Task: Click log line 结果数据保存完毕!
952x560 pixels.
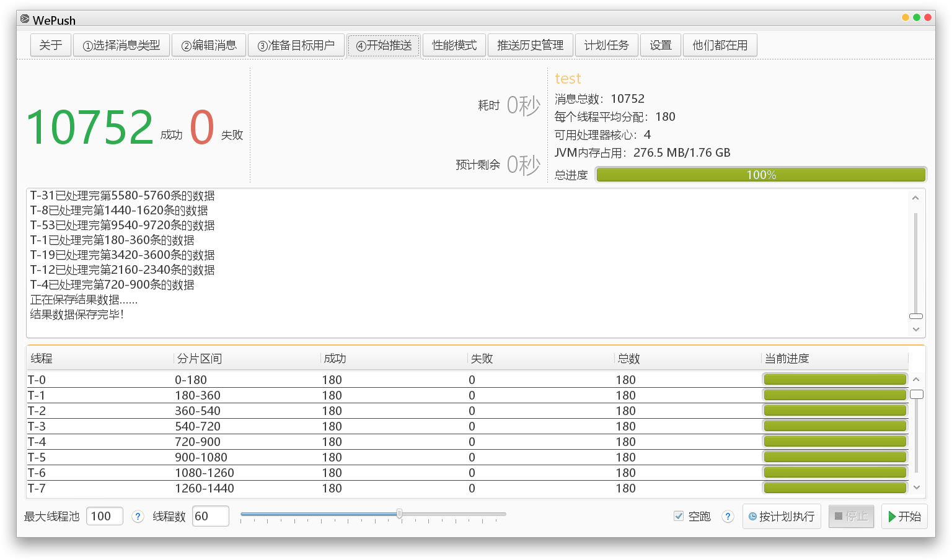Action: (77, 315)
